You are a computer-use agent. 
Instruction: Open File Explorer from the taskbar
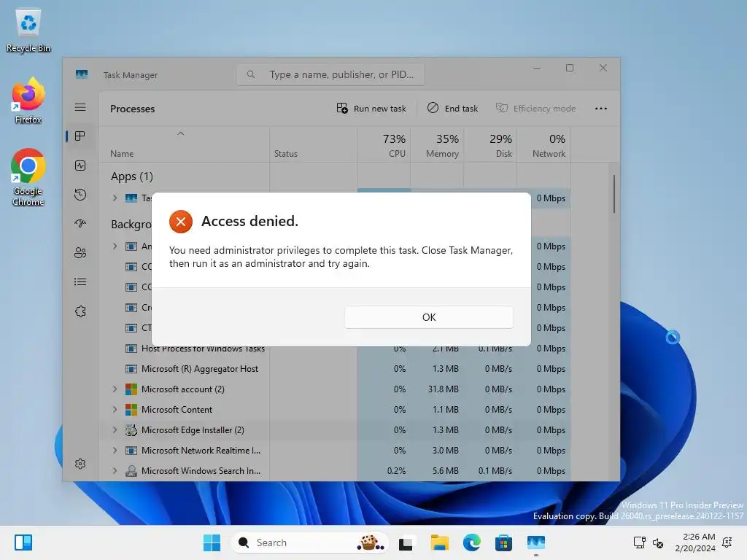coord(439,542)
